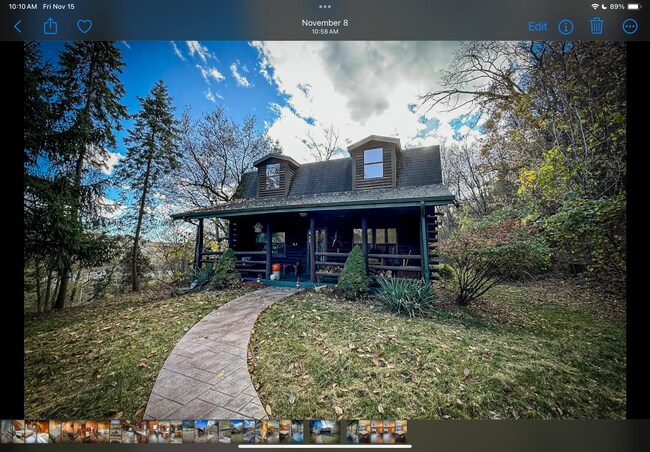Screen dimensions: 650x452
Task: Tap the home indicator bar at bottom
Action: click(x=325, y=446)
